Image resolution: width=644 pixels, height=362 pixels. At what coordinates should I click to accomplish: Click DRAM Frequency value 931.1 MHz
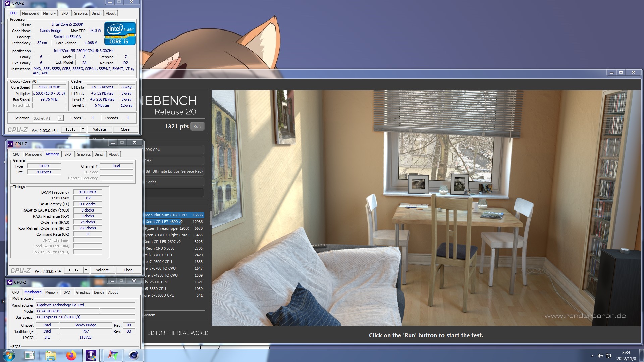(88, 192)
